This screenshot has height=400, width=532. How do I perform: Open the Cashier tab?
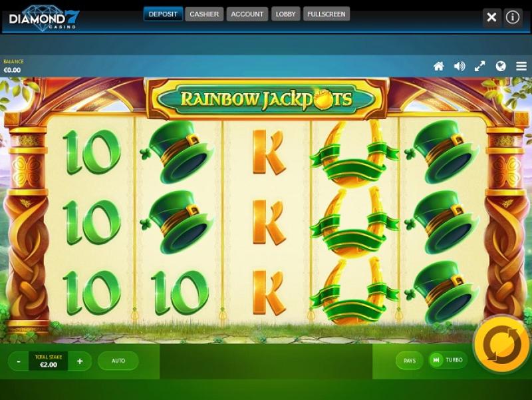point(204,14)
